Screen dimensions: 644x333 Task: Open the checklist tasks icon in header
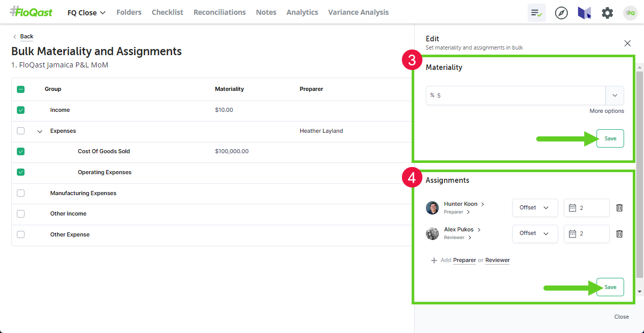click(x=536, y=13)
